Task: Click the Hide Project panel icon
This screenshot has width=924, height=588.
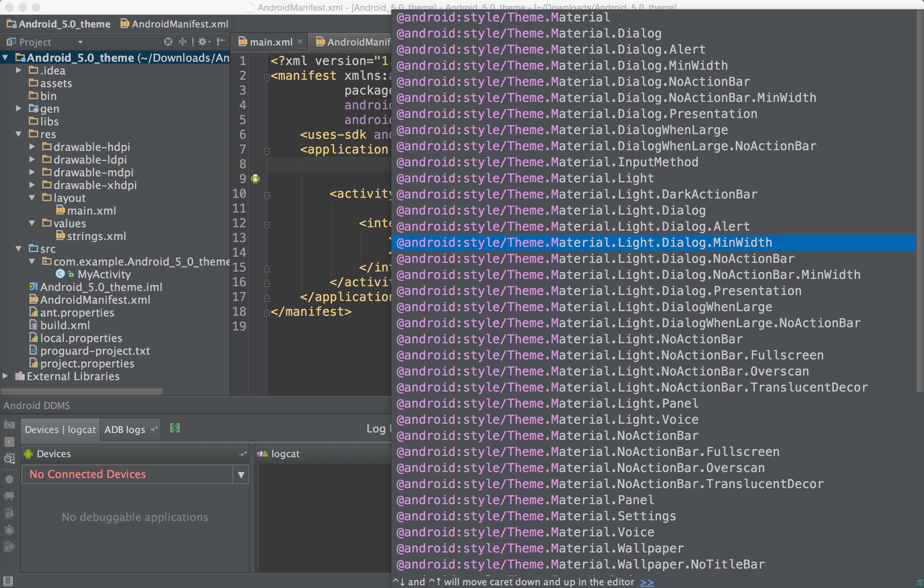Action: [x=221, y=42]
